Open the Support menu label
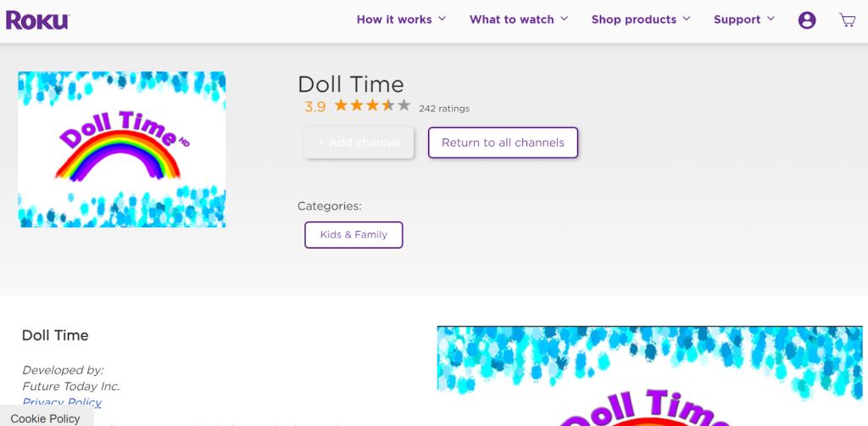The width and height of the screenshot is (868, 426). coord(737,20)
